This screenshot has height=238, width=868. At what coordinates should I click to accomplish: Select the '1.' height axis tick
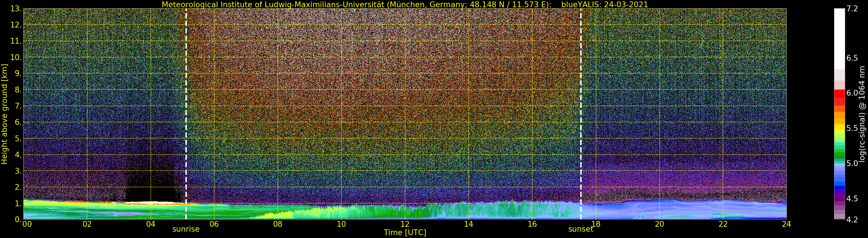pos(18,203)
